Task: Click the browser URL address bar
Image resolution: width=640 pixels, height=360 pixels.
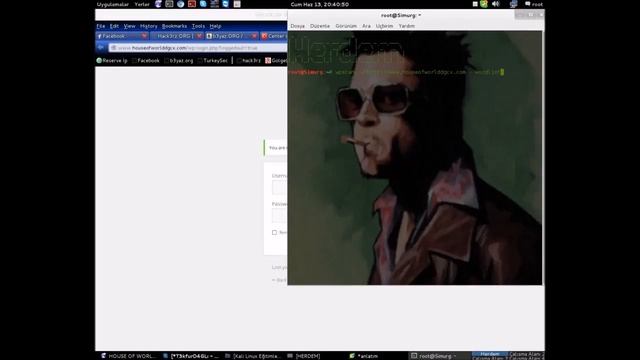Action: tap(198, 48)
